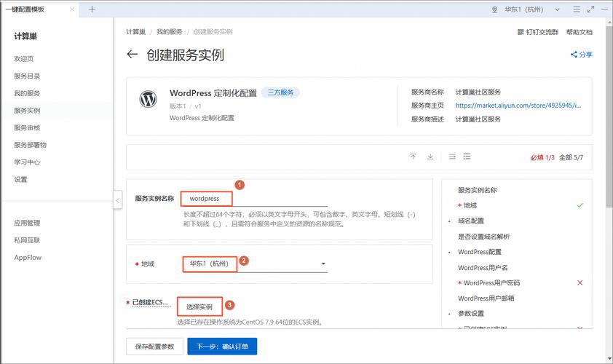The image size is (613, 364).
Task: Click the red X next to WordPress用户密码
Action: pyautogui.click(x=580, y=282)
